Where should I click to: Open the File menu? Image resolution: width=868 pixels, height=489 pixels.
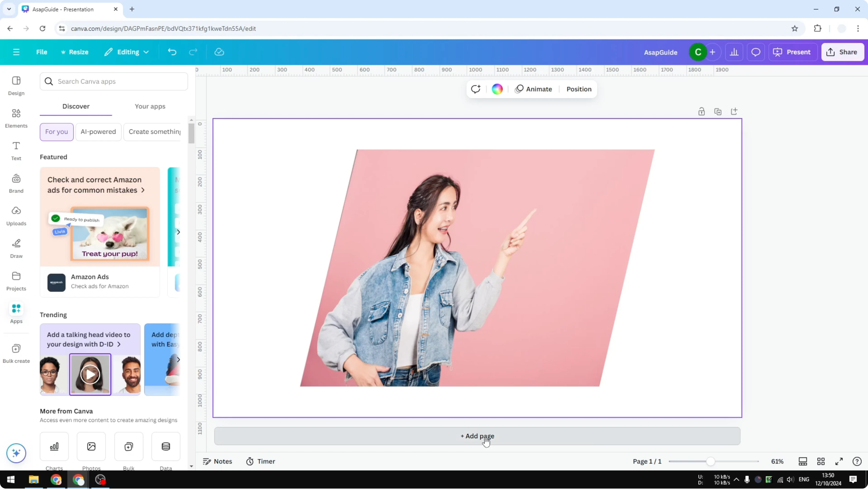pos(42,52)
